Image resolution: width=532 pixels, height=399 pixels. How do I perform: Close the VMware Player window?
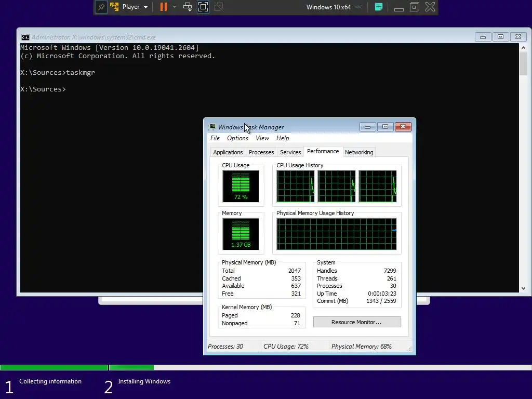coord(430,7)
